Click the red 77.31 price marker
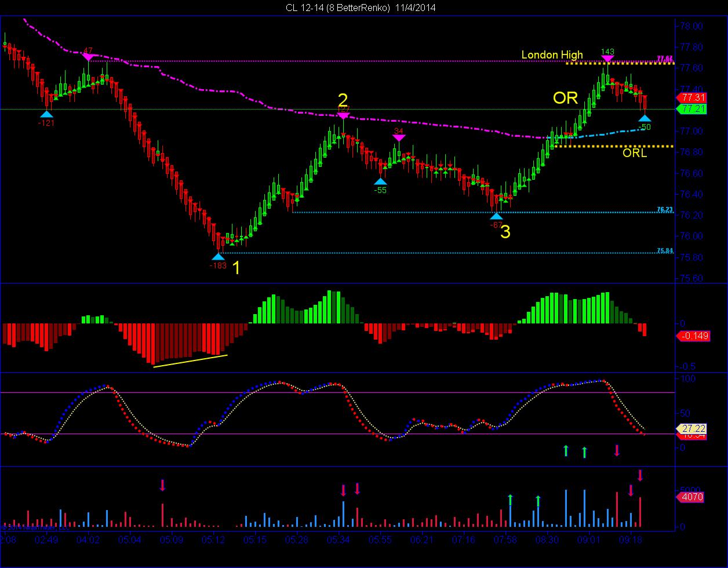 pyautogui.click(x=692, y=97)
